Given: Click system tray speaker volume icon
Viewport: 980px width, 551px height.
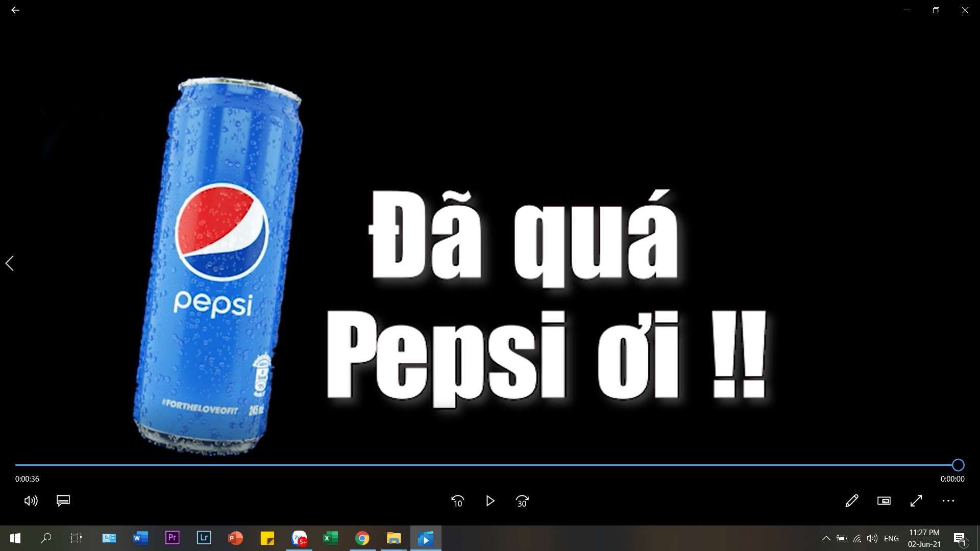Looking at the screenshot, I should 872,538.
